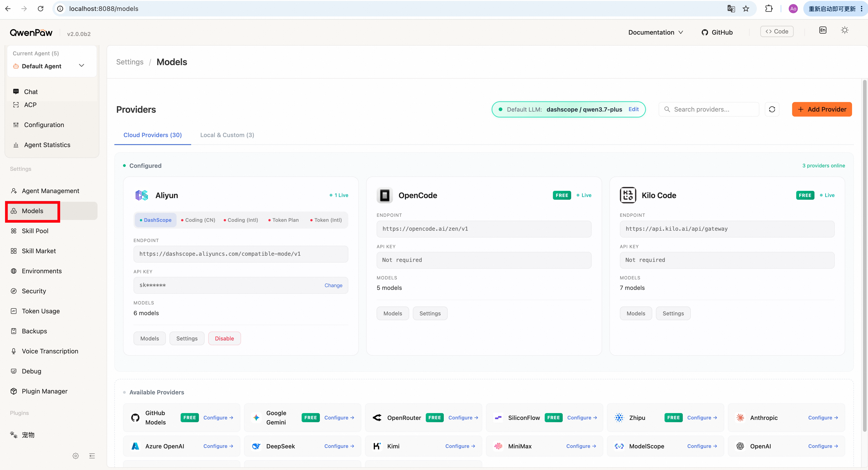Click the GitHub Models octocat icon
This screenshot has width=868, height=470.
click(x=135, y=417)
